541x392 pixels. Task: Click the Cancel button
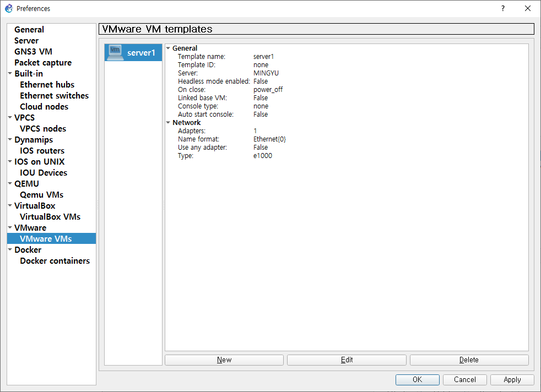pyautogui.click(x=465, y=379)
